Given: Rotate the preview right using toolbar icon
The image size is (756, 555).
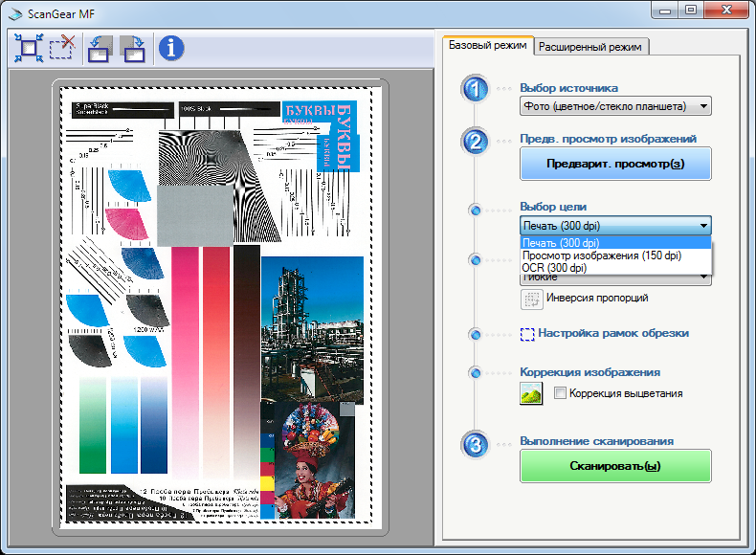Looking at the screenshot, I should pyautogui.click(x=133, y=47).
